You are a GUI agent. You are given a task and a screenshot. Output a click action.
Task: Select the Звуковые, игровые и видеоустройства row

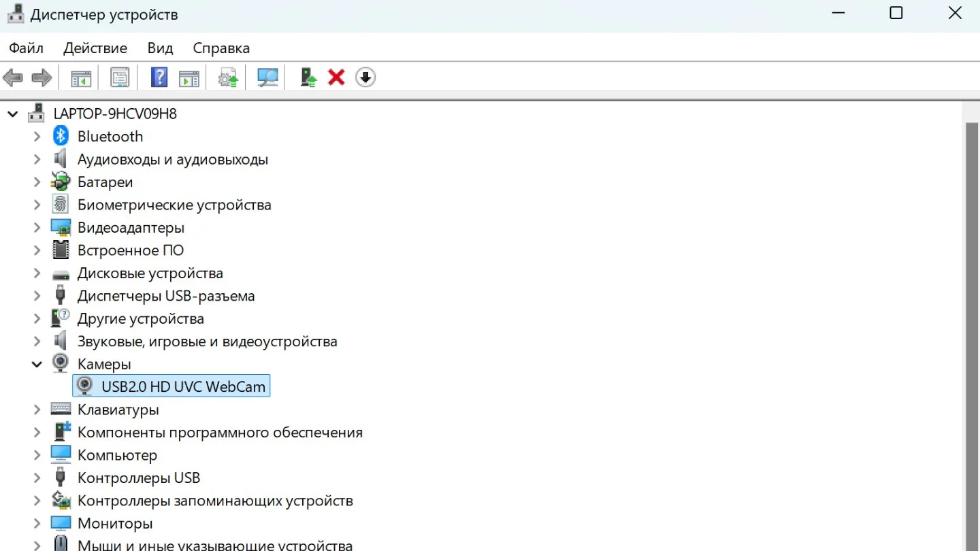pyautogui.click(x=208, y=341)
